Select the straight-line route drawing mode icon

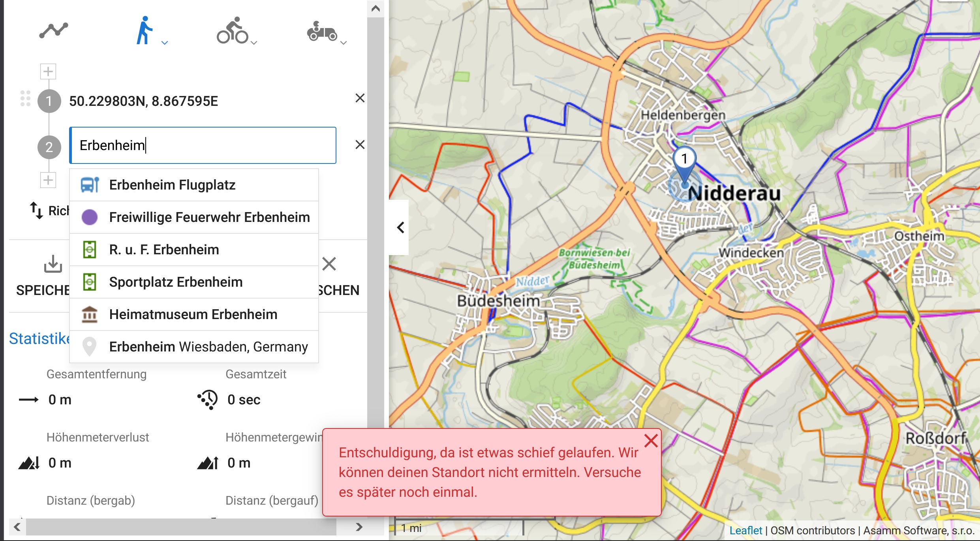(54, 30)
